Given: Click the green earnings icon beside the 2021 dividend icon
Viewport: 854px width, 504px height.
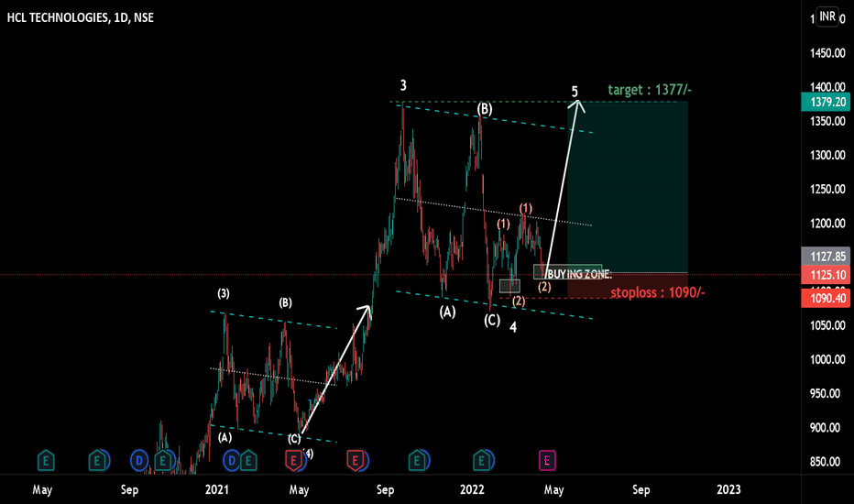Looking at the screenshot, I should click(248, 461).
